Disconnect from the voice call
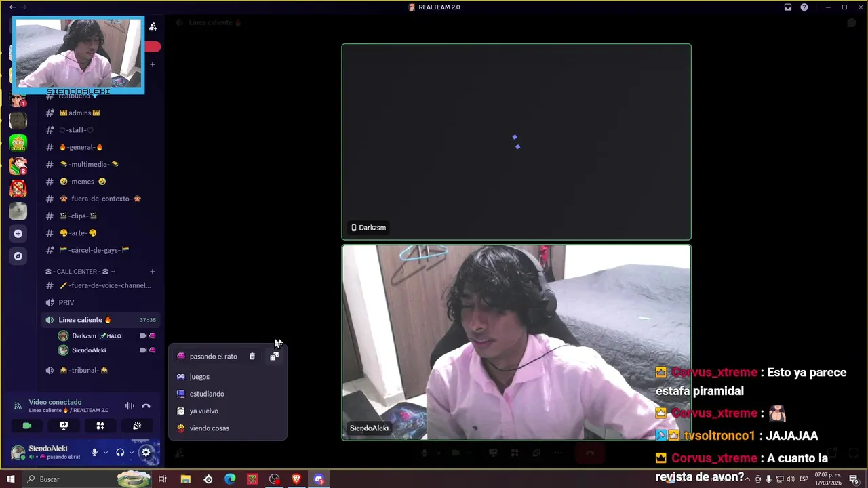 [x=146, y=406]
